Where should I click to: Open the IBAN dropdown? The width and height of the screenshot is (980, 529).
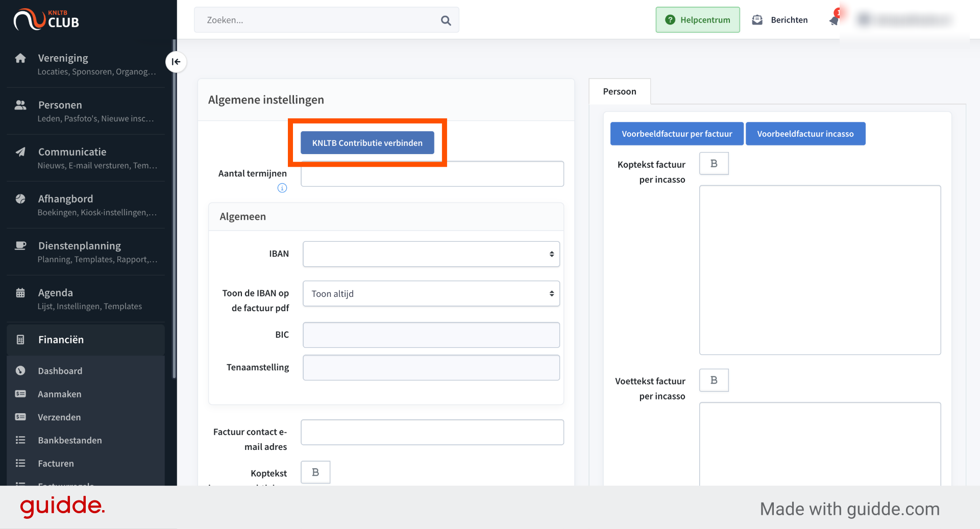point(431,254)
